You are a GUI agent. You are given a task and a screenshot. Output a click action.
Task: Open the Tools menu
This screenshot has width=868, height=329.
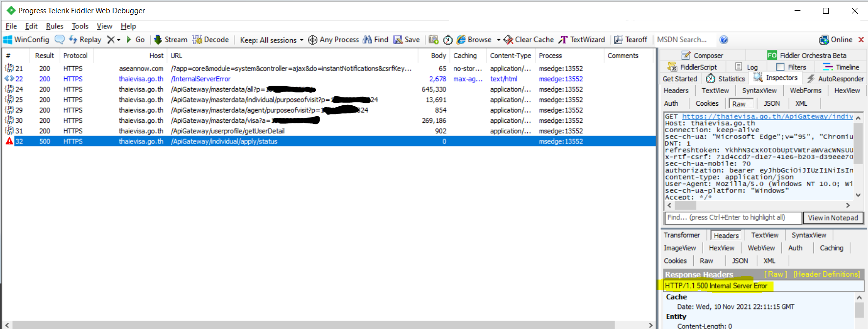tap(80, 26)
